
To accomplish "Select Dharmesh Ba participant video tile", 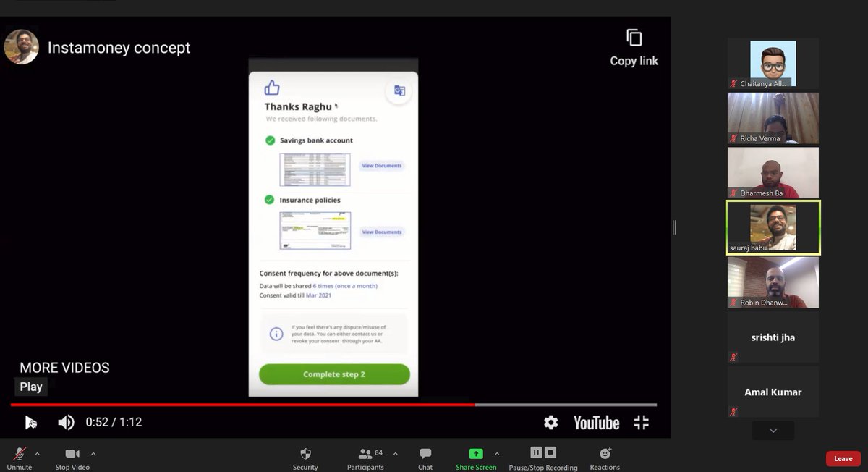I will tap(773, 173).
